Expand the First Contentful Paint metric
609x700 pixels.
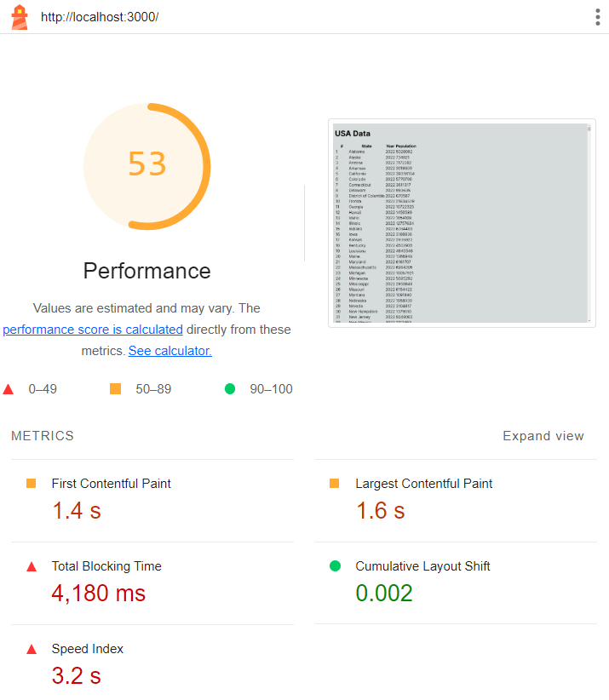(x=111, y=483)
